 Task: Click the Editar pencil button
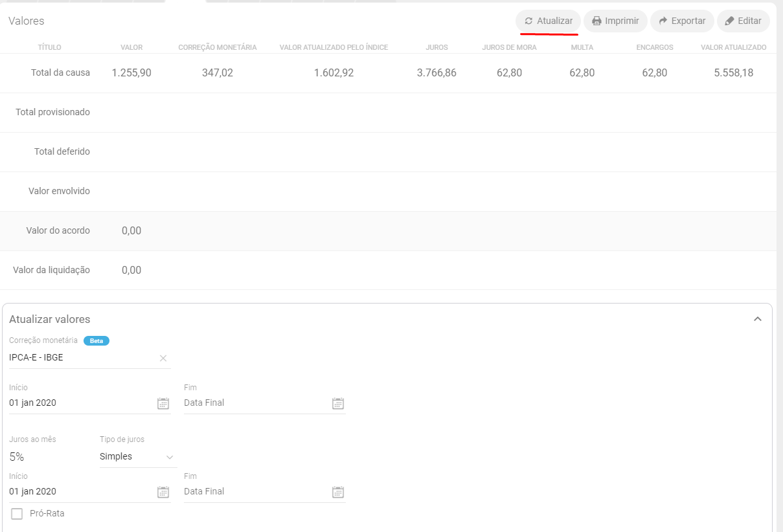click(x=743, y=21)
